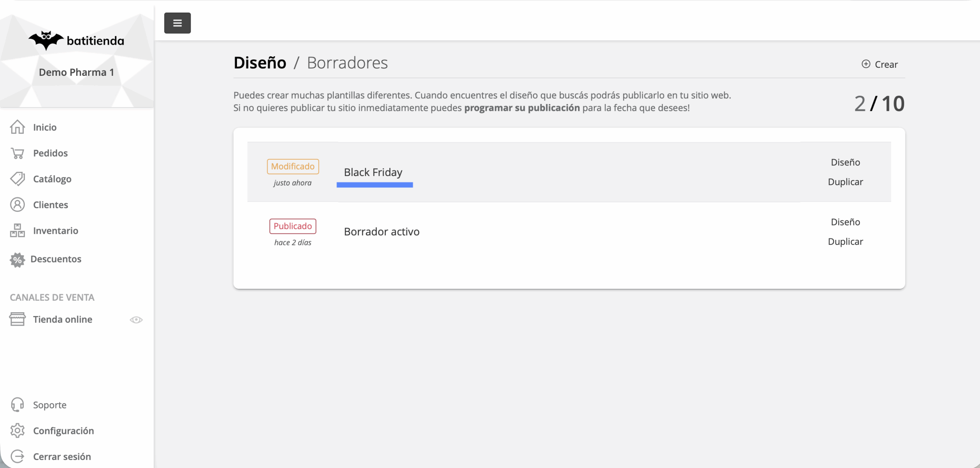Click the hamburger menu toggle button
This screenshot has width=980, height=468.
177,23
